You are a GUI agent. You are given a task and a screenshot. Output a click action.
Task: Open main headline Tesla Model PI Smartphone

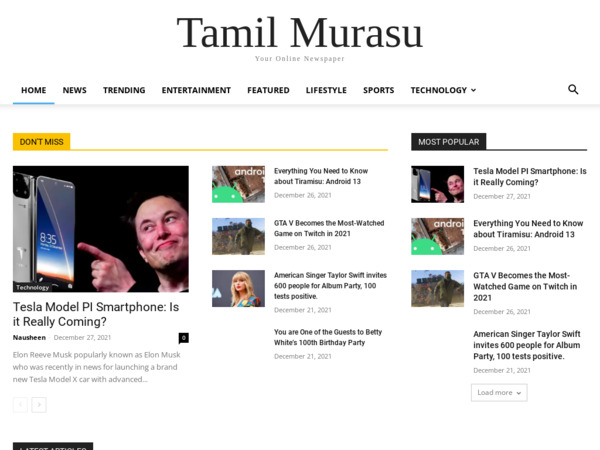point(96,314)
